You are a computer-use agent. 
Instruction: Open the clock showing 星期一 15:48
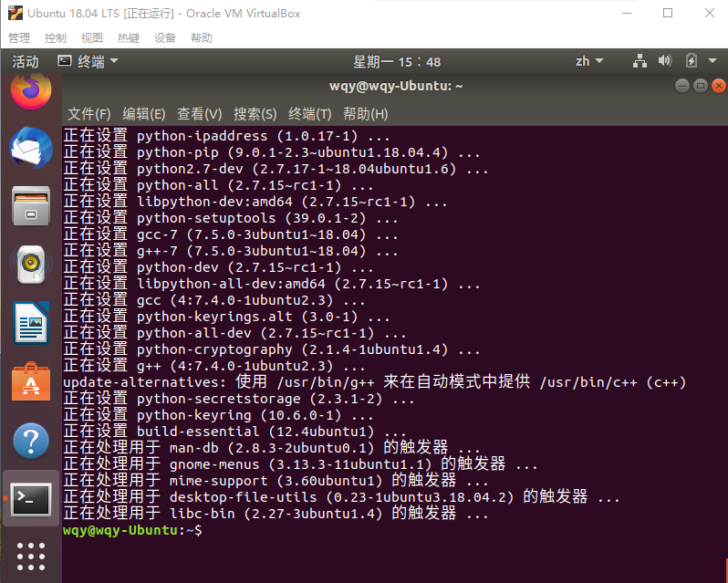point(397,61)
